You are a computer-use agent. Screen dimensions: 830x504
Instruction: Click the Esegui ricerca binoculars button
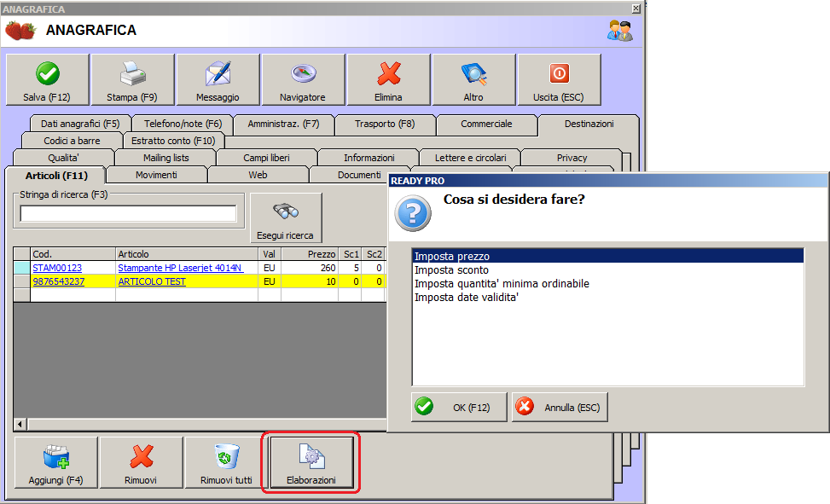click(x=285, y=217)
